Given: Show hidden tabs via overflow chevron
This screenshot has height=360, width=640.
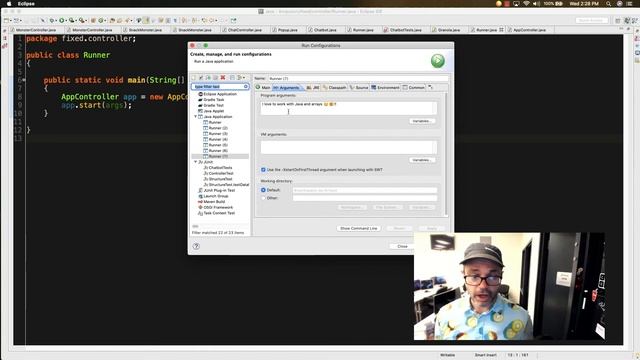Looking at the screenshot, I should tap(430, 87).
